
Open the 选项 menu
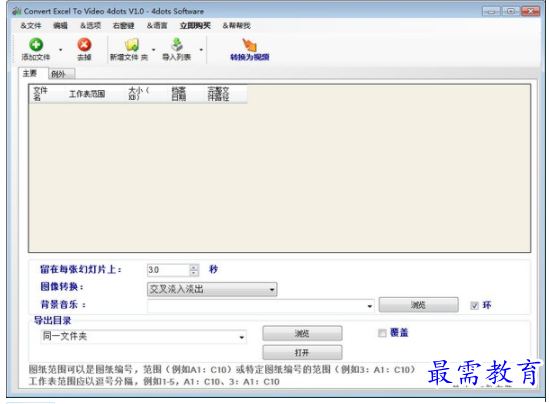coord(90,26)
